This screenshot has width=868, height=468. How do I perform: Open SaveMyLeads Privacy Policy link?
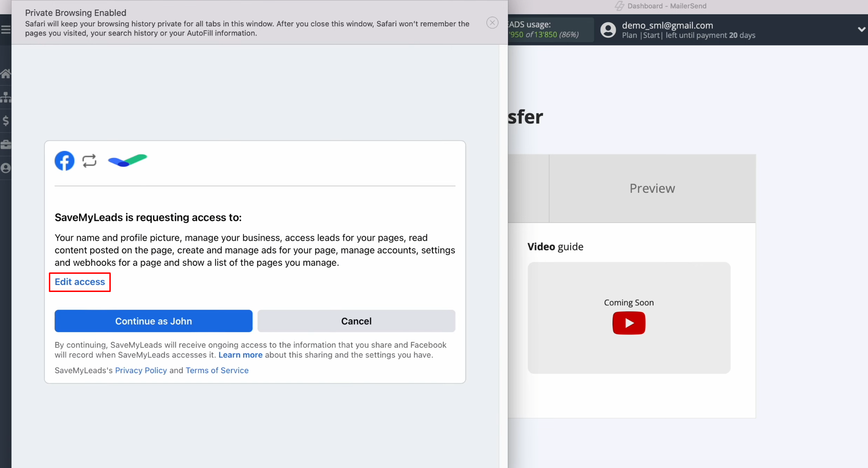[141, 370]
